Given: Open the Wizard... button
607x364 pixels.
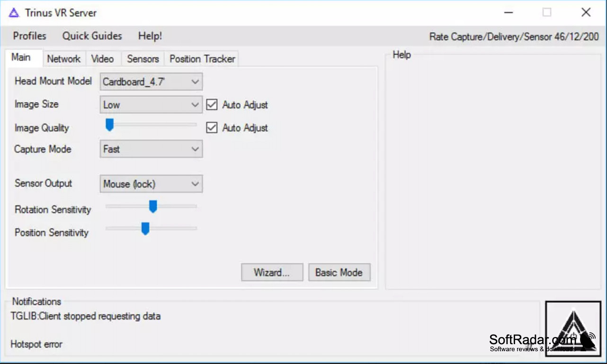Looking at the screenshot, I should click(x=272, y=273).
